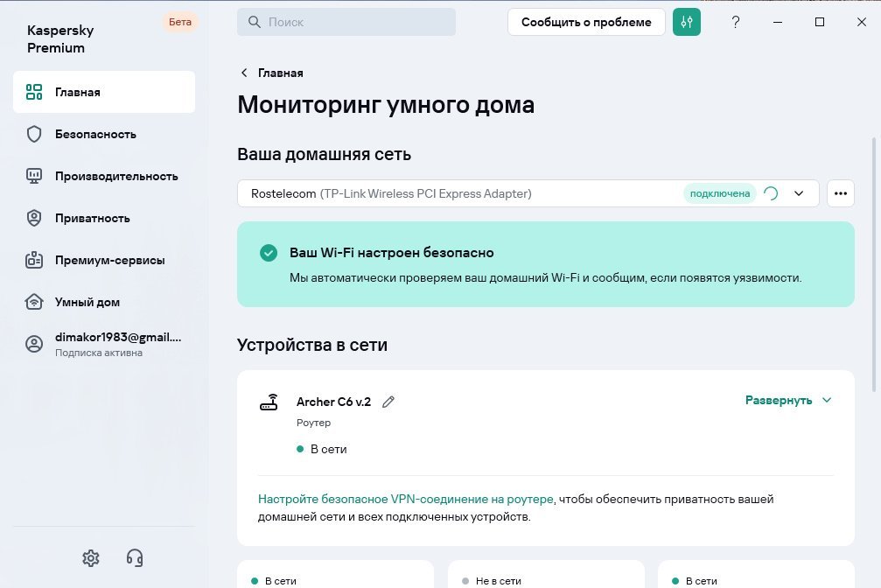
Task: Click the Премиум-сервисы badge icon
Action: pyautogui.click(x=34, y=260)
